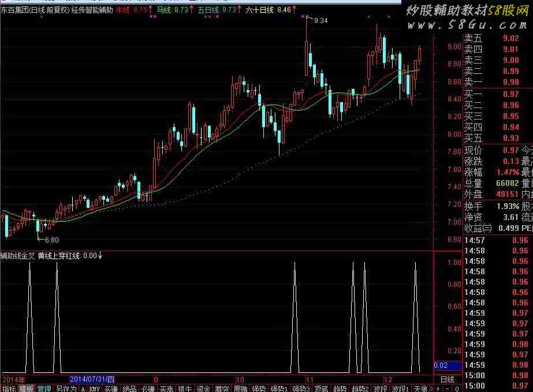Click the blue 0.02 indicator value box

[x=448, y=365]
